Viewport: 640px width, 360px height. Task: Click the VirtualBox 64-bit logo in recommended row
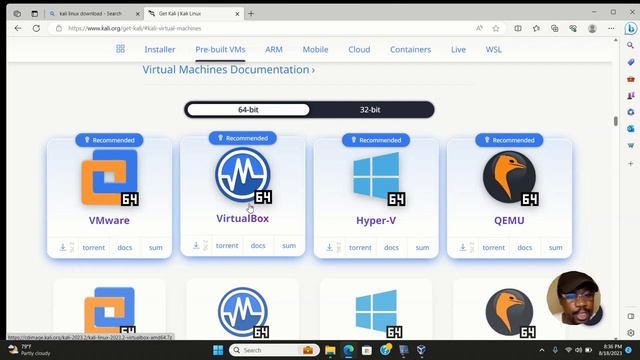coord(243,175)
